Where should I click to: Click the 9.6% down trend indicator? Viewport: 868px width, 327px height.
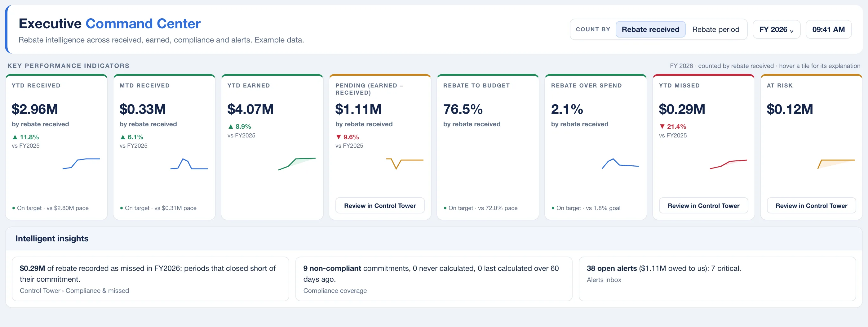tap(347, 137)
